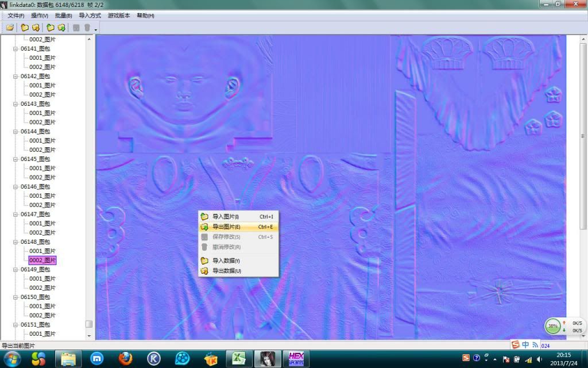Collapse the 06141_图包 tree node
588x368 pixels.
pyautogui.click(x=16, y=49)
